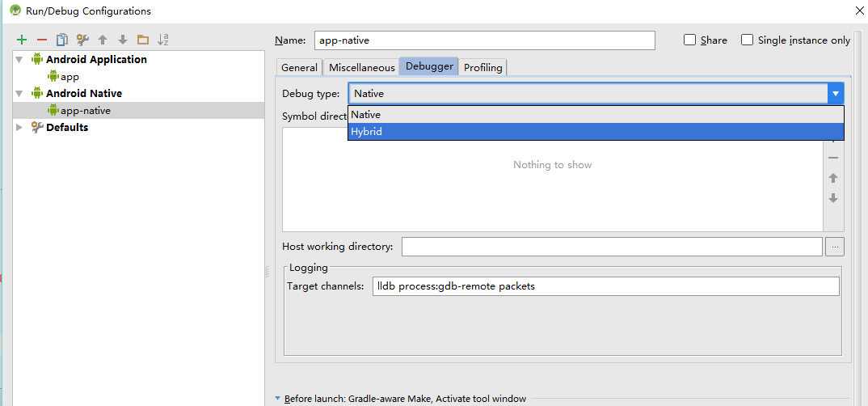Move symbol directory up arrow
868x406 pixels.
(833, 179)
